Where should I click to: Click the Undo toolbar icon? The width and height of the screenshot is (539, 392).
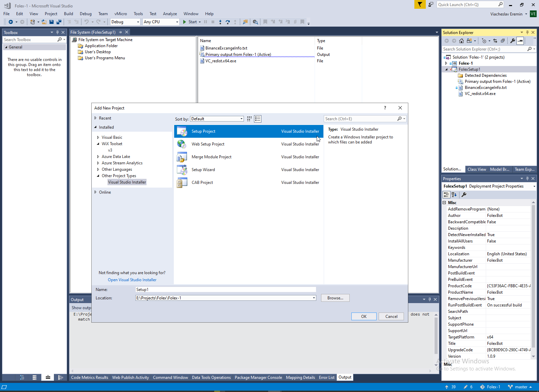[x=87, y=22]
